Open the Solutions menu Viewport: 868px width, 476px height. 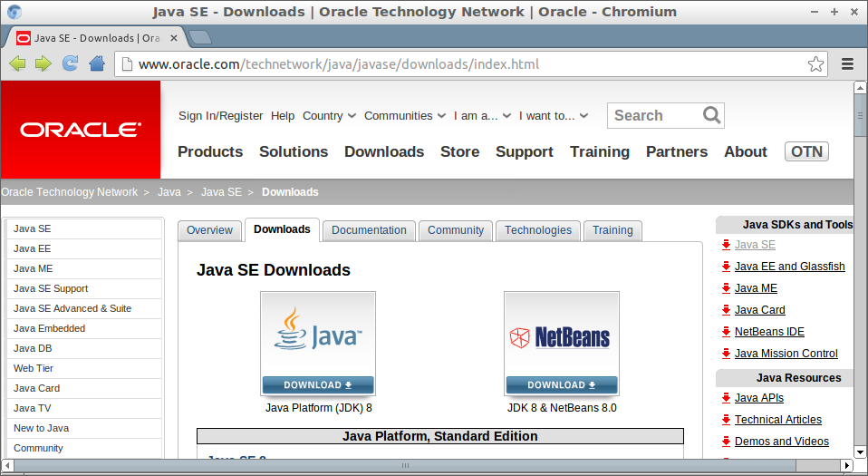[294, 151]
